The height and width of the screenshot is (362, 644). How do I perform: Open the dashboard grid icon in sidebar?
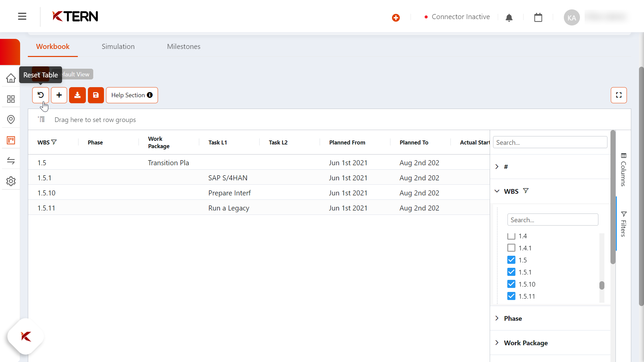click(x=11, y=99)
